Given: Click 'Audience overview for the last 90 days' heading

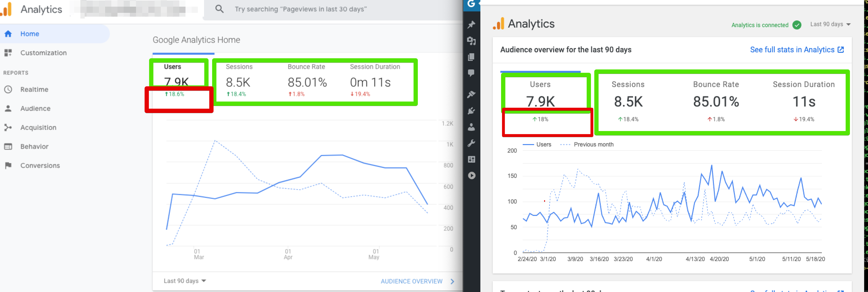Looking at the screenshot, I should tap(566, 50).
